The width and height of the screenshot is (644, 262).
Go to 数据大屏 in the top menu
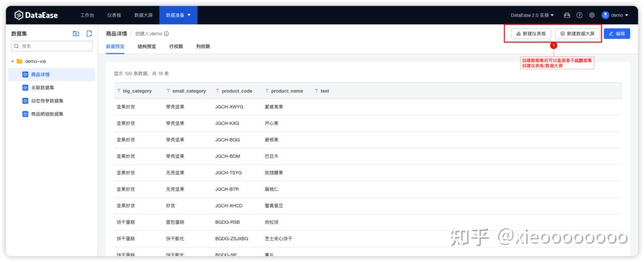click(x=143, y=15)
